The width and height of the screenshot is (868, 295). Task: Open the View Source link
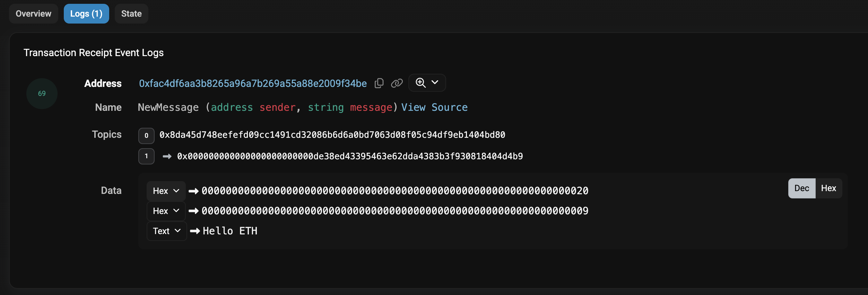(434, 107)
